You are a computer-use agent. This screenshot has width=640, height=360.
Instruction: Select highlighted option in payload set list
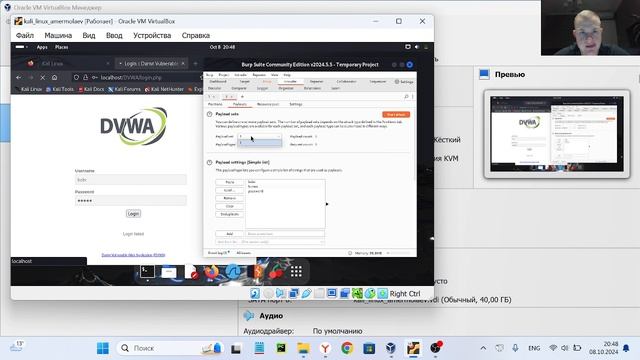(260, 143)
